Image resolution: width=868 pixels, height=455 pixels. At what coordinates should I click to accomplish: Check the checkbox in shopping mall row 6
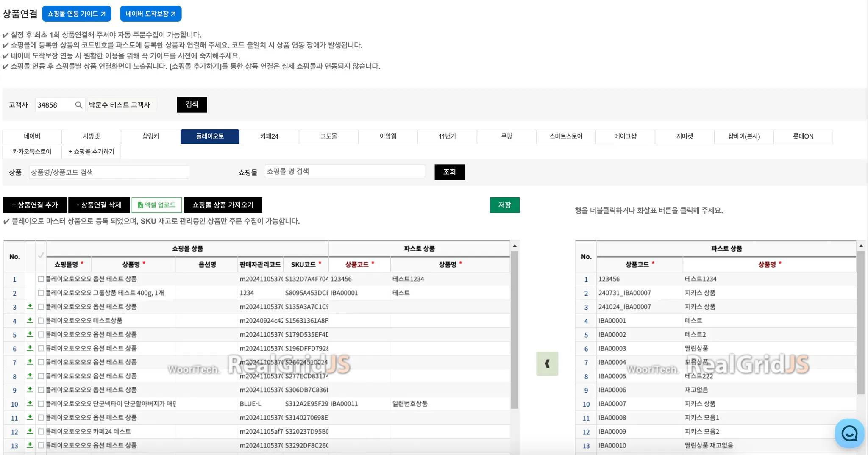pos(41,348)
